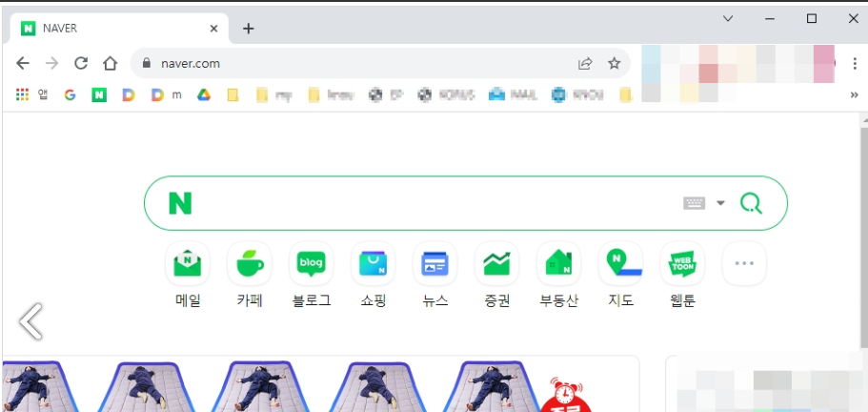
Task: Open the Google bookmark icon
Action: (x=70, y=95)
